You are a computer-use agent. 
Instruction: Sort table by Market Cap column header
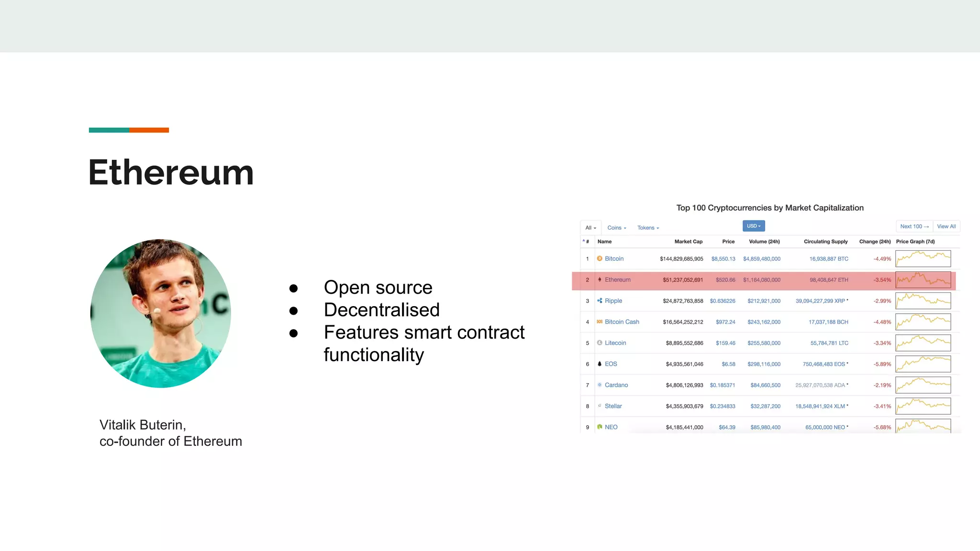pyautogui.click(x=688, y=242)
